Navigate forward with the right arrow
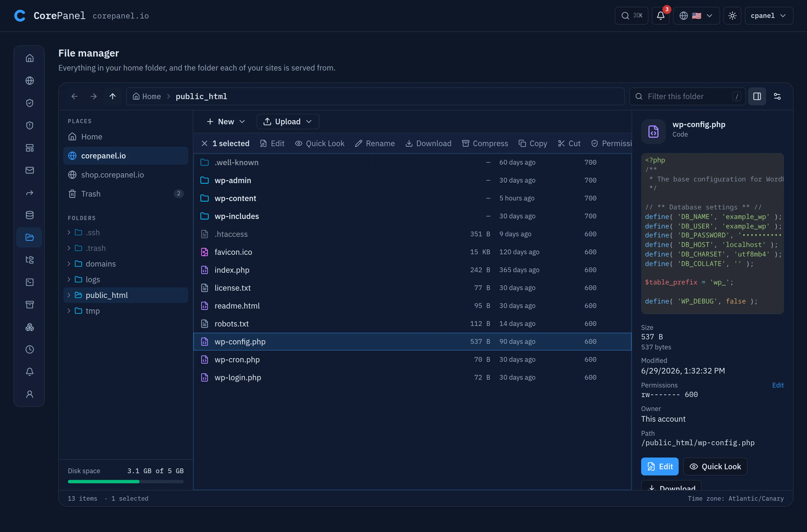This screenshot has width=807, height=532. 93,96
